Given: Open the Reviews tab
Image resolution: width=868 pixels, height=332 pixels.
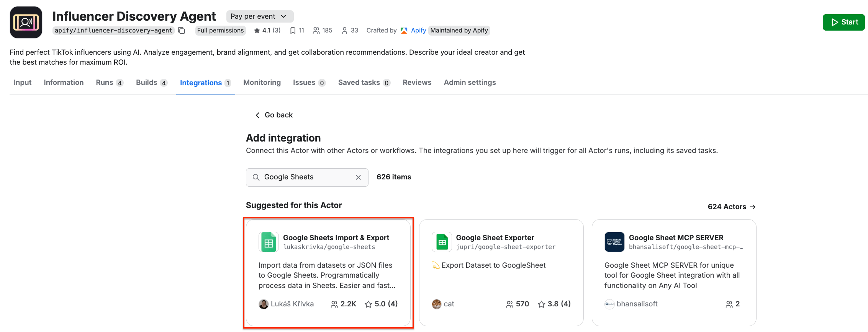Looking at the screenshot, I should [x=417, y=83].
